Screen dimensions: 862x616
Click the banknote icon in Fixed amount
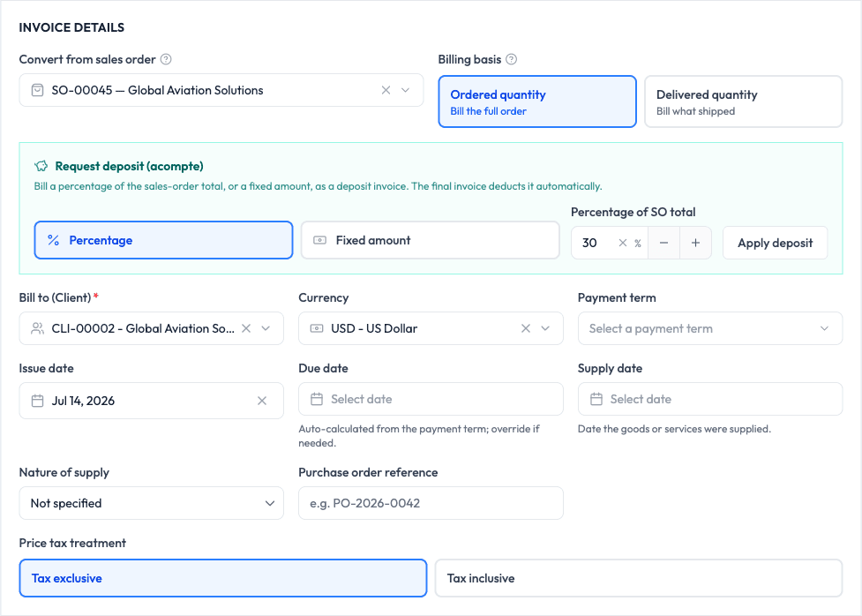tap(319, 240)
